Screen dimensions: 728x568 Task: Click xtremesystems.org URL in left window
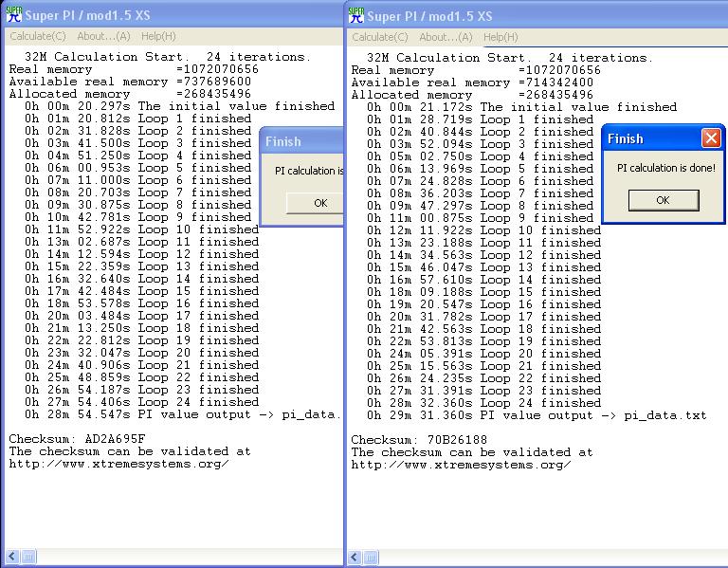[118, 464]
